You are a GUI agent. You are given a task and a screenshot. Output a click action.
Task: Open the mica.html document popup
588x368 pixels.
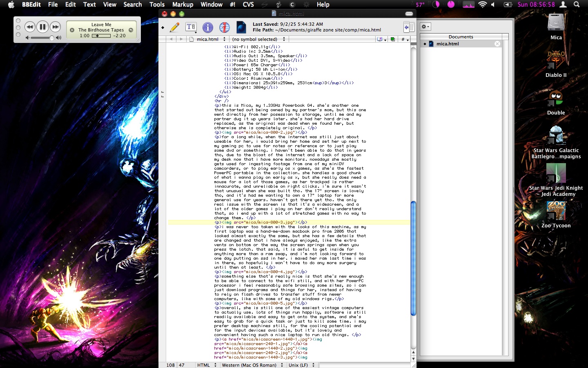(x=208, y=39)
